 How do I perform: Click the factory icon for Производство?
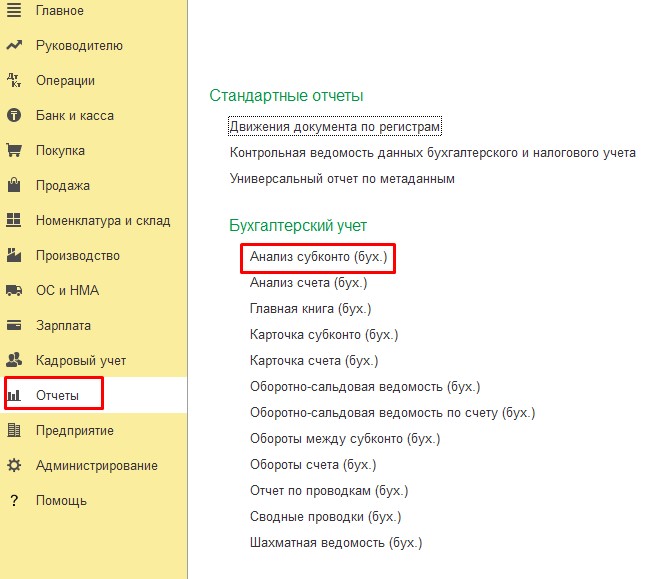pos(14,255)
